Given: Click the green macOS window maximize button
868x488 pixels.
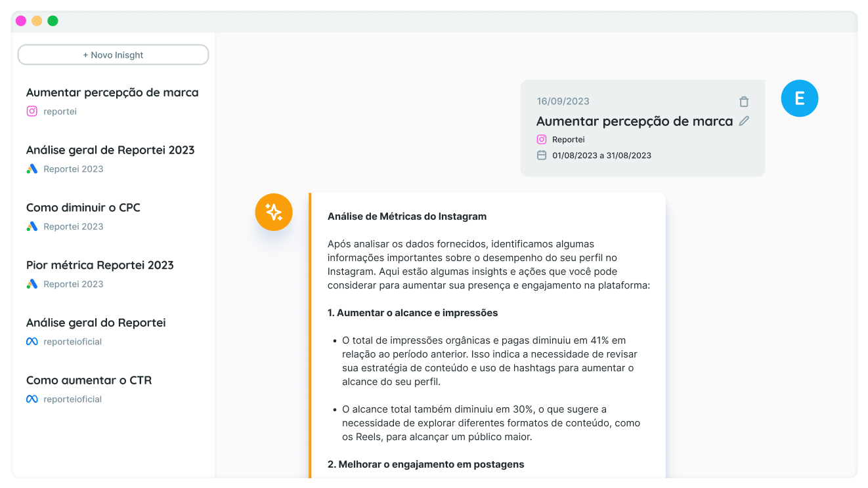Looking at the screenshot, I should coord(53,21).
